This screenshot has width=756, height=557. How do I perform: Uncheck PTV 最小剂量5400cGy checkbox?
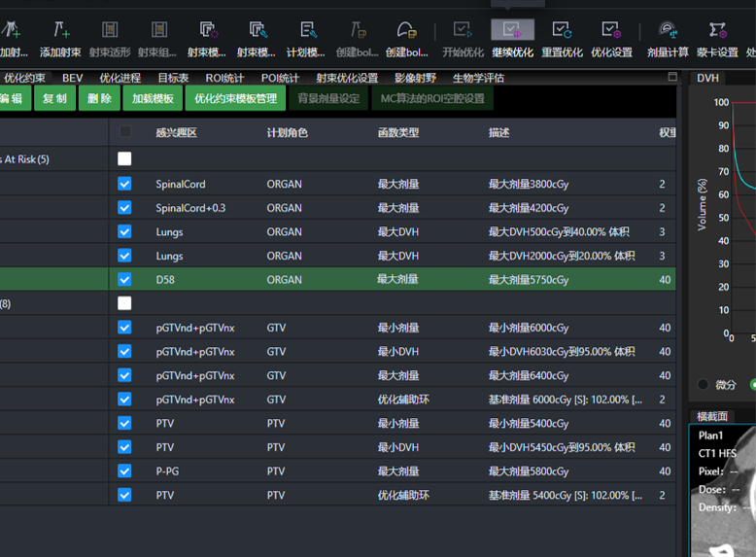[124, 423]
